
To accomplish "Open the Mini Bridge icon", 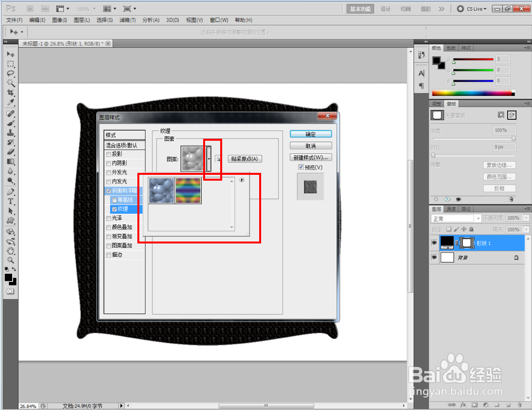I will pos(45,9).
